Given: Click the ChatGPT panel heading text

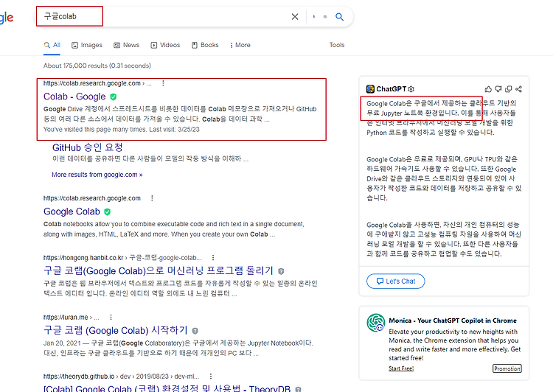Looking at the screenshot, I should (391, 89).
